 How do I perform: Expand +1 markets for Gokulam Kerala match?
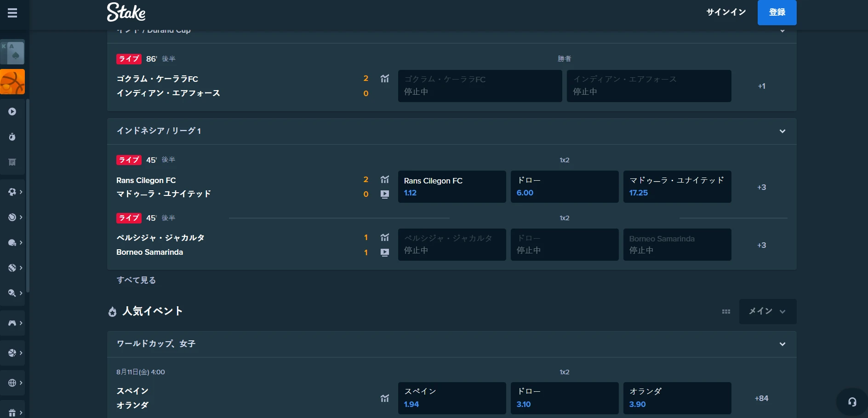click(x=762, y=86)
